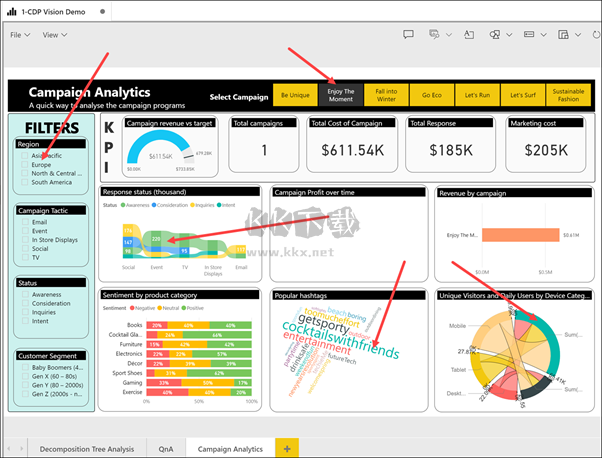The width and height of the screenshot is (602, 458).
Task: Click the Total Cost of Campaign card
Action: click(352, 144)
